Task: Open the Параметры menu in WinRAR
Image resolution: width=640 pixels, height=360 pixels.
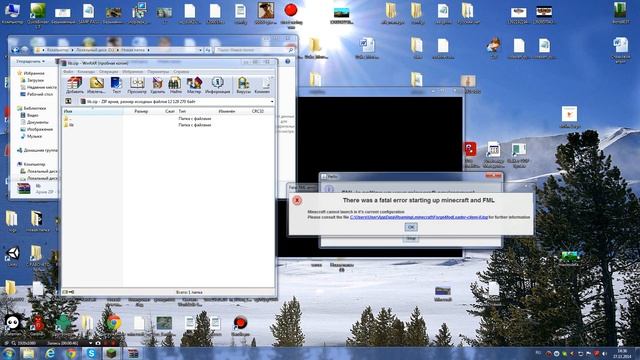Action: coord(158,71)
